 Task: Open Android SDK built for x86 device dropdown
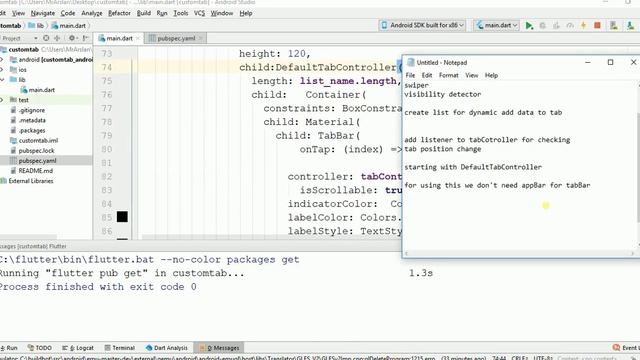point(423,25)
